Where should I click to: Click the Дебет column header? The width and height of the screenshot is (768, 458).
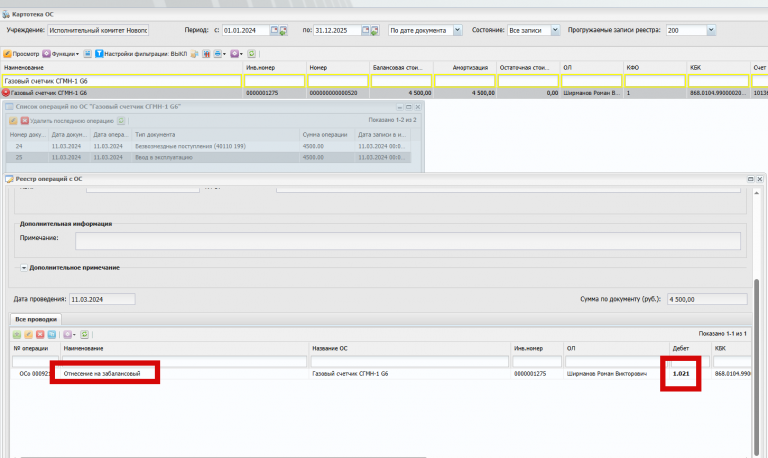tap(690, 348)
